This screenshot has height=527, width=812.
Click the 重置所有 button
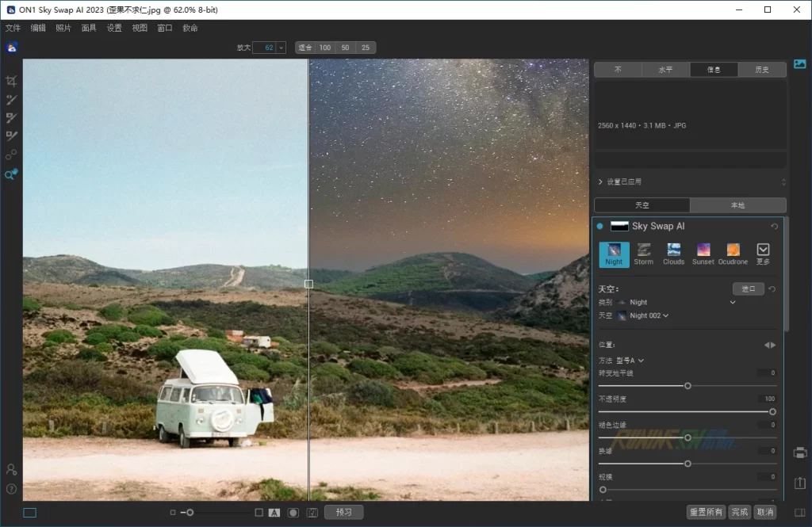point(706,512)
